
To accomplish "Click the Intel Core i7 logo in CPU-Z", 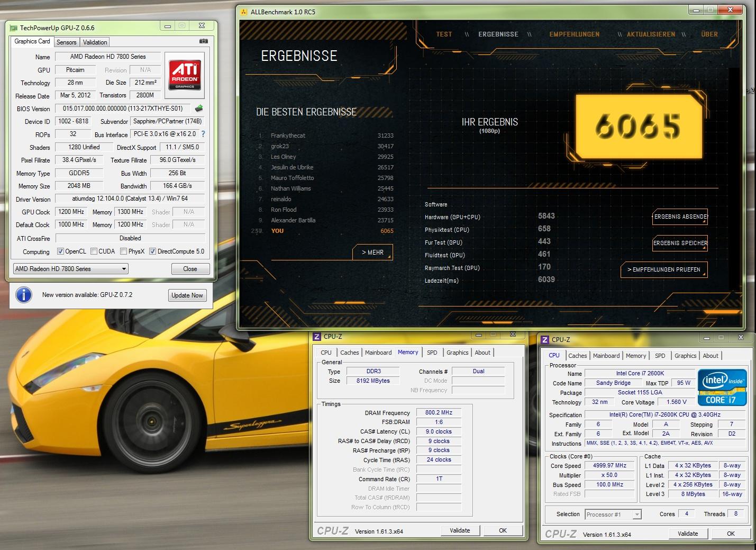I will tap(722, 387).
